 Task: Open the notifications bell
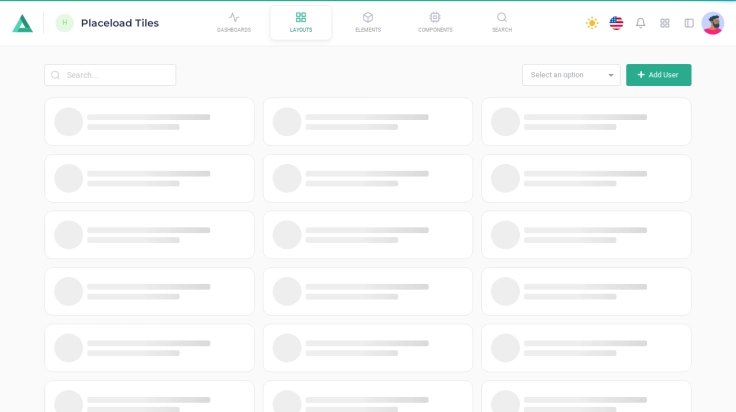pyautogui.click(x=641, y=23)
